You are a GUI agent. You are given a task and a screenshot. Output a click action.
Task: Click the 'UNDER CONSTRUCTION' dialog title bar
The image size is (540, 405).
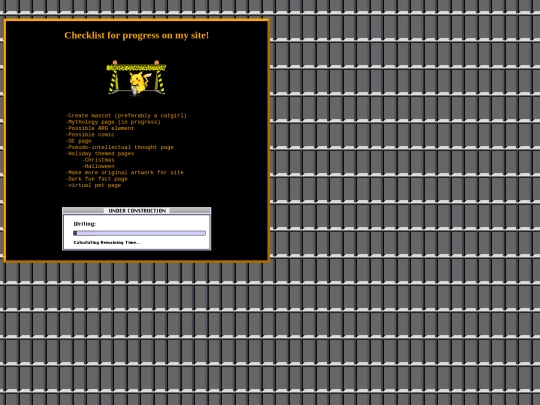pyautogui.click(x=137, y=211)
